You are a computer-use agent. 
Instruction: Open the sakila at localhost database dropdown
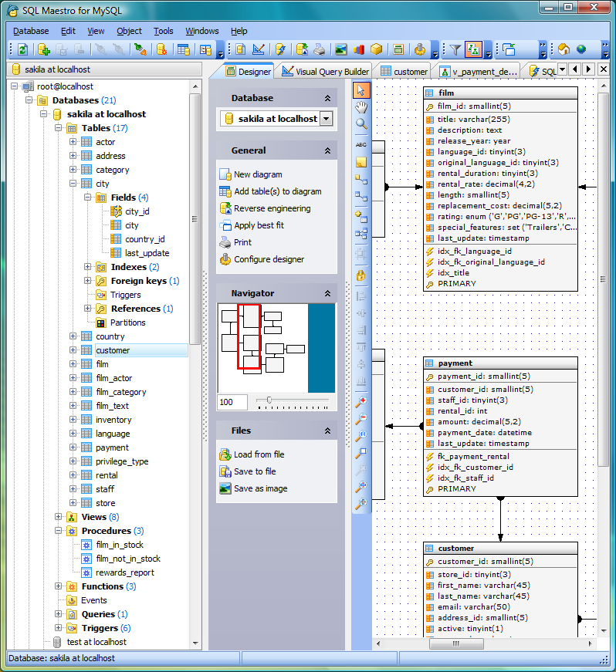click(326, 119)
